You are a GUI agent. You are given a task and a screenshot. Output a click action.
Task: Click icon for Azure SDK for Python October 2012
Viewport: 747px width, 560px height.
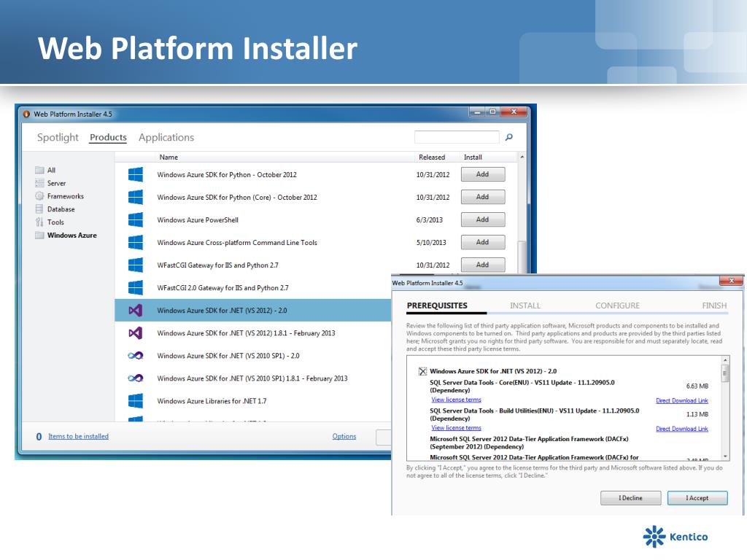pyautogui.click(x=136, y=174)
